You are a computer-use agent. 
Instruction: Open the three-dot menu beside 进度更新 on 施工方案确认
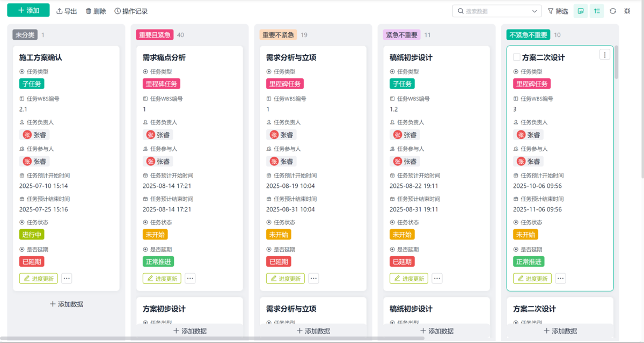click(67, 278)
